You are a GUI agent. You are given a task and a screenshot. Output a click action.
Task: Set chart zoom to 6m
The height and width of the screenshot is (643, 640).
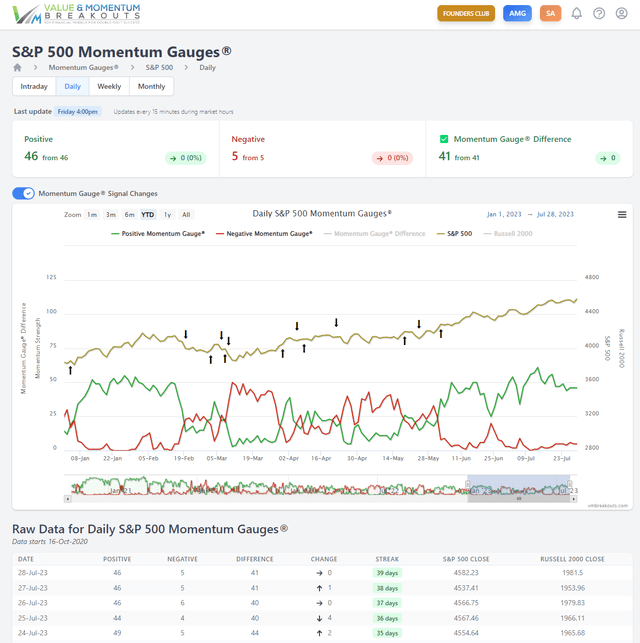coord(129,214)
